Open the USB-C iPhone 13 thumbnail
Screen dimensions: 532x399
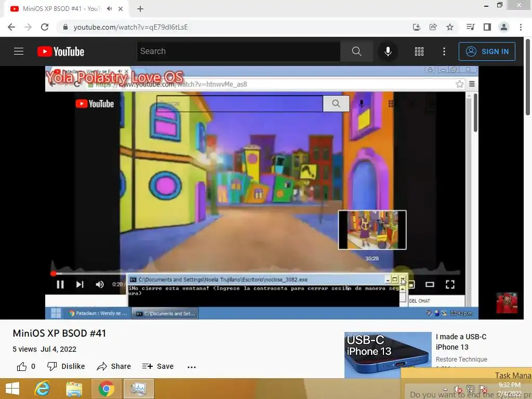pos(388,354)
